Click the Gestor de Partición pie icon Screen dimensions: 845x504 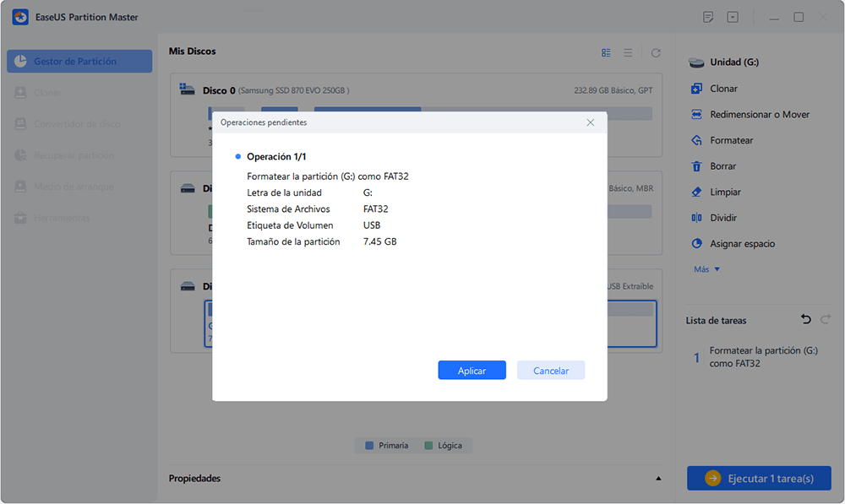pyautogui.click(x=20, y=62)
